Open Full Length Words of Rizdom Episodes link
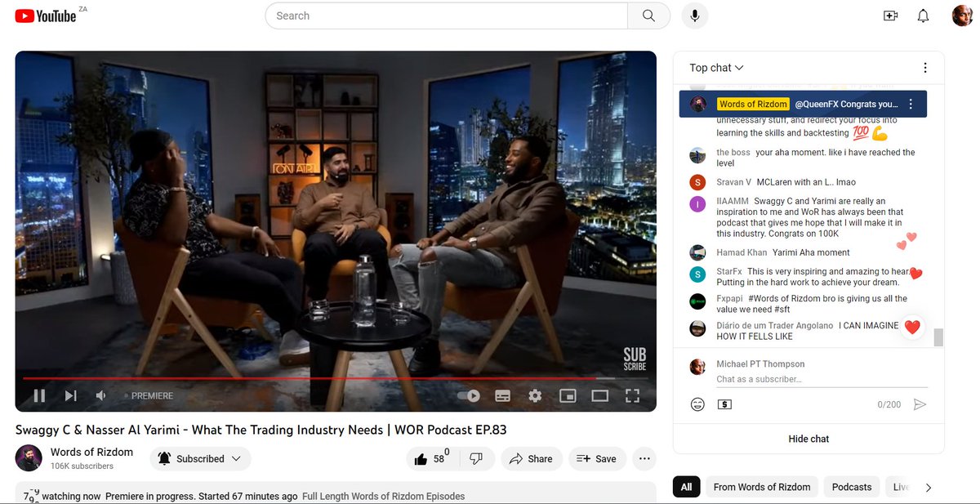 [383, 496]
